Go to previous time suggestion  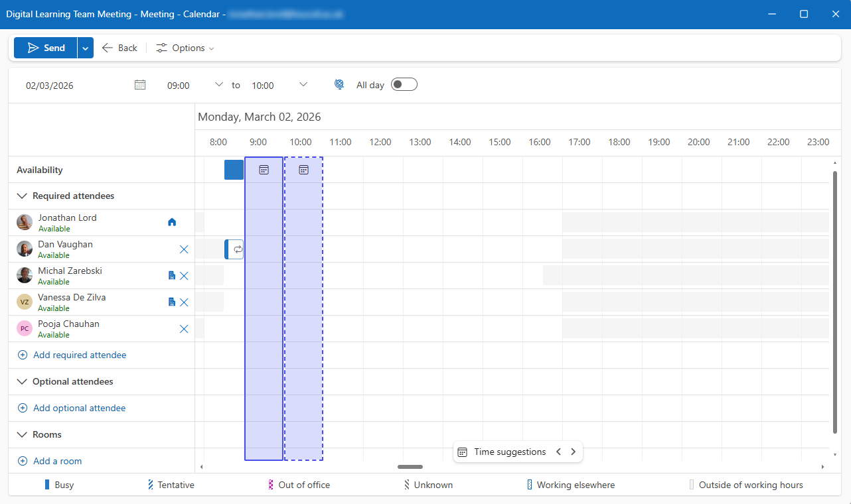(558, 452)
